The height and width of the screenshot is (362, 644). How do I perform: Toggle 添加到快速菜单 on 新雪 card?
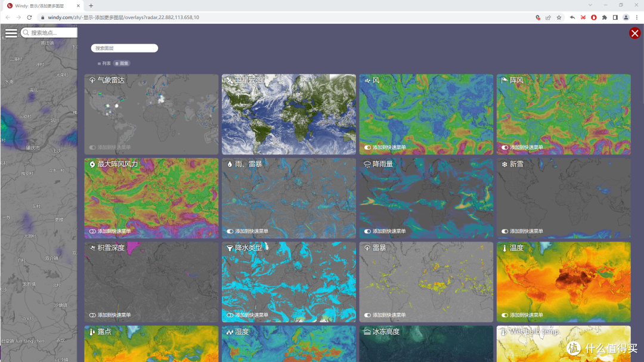[x=505, y=231]
